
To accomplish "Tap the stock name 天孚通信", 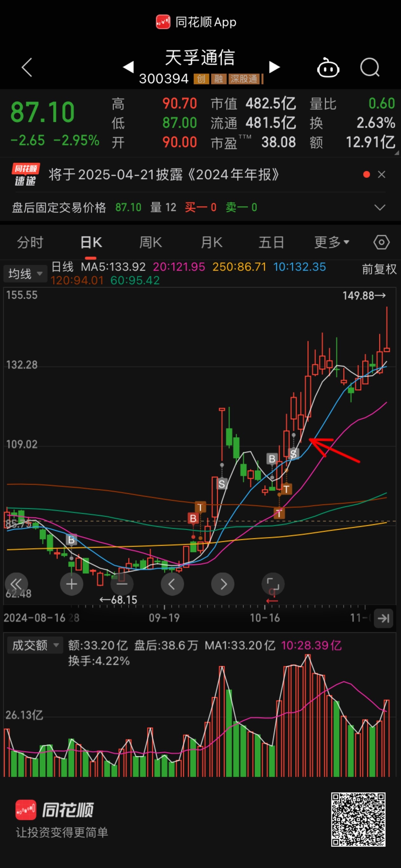I will [x=200, y=57].
